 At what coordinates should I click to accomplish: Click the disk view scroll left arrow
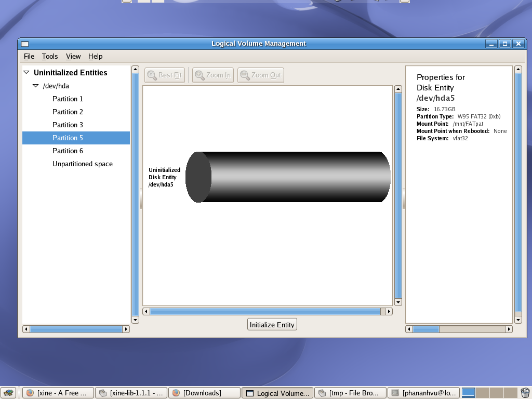(146, 311)
